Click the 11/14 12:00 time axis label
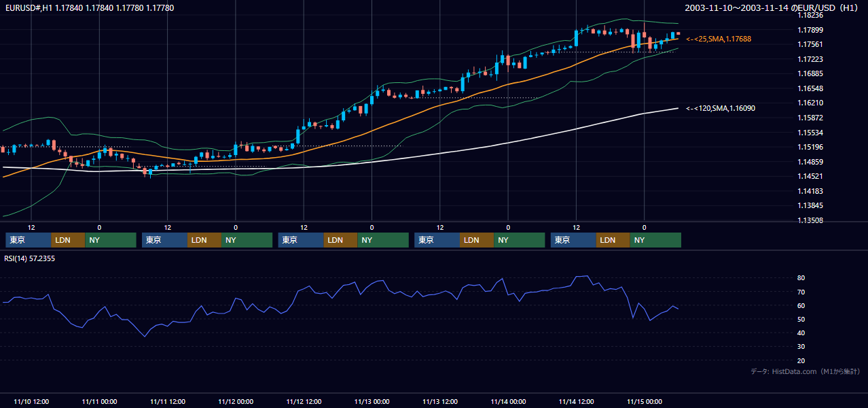 point(576,401)
